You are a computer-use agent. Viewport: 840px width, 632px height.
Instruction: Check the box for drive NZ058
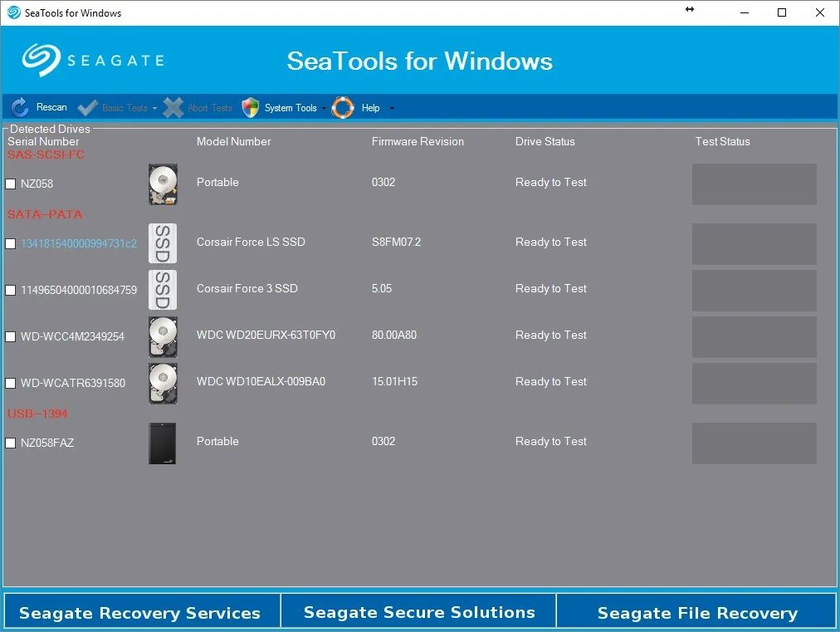coord(10,184)
